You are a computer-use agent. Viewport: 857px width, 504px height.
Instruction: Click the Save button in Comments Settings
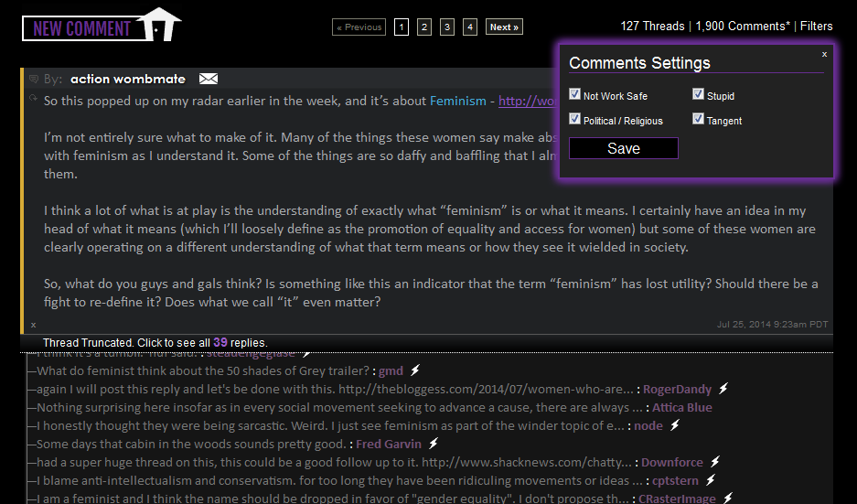tap(624, 148)
